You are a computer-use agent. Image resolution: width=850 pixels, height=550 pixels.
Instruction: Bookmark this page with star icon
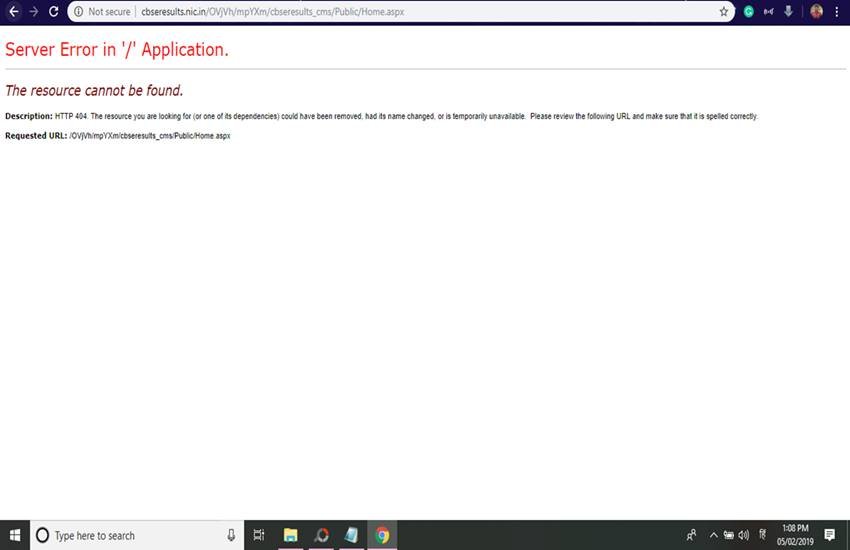click(x=724, y=12)
